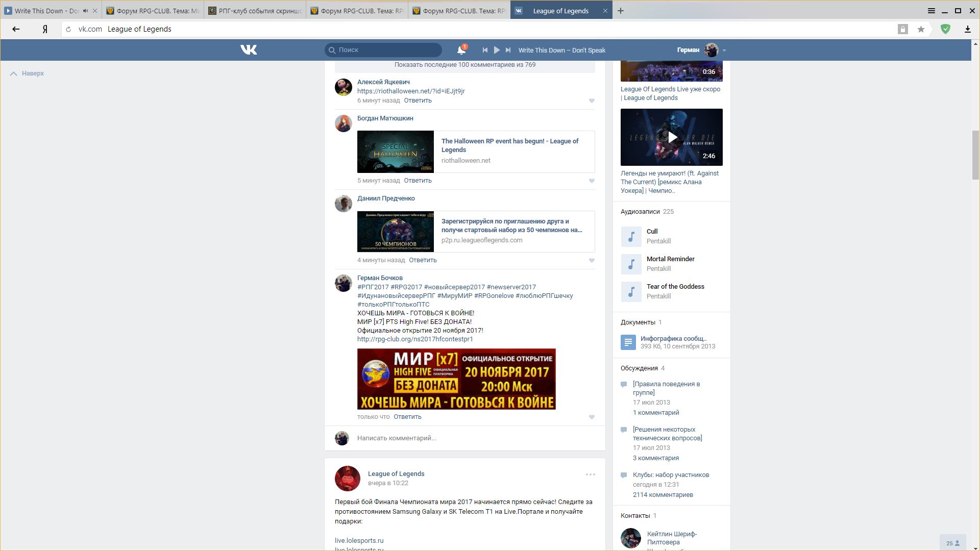Like Богдан Матюшкин's comment

pos(592,181)
